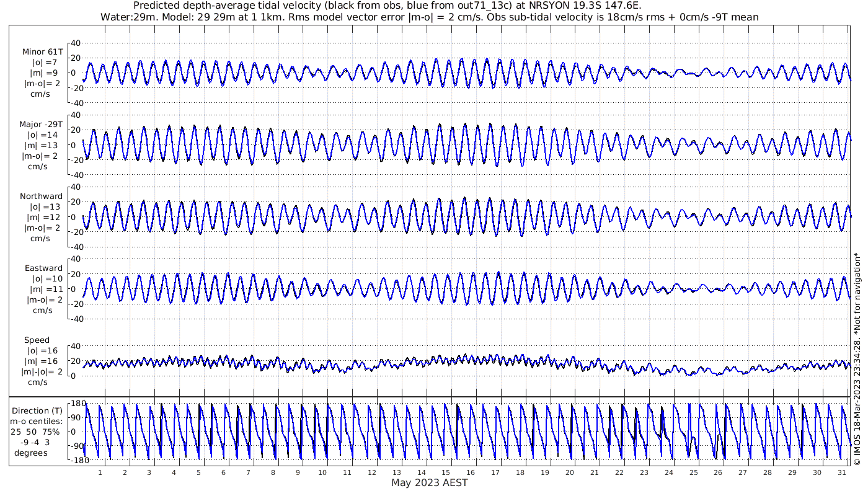Click day tick label '1' on the x-axis
This screenshot has width=868, height=496.
tap(100, 472)
